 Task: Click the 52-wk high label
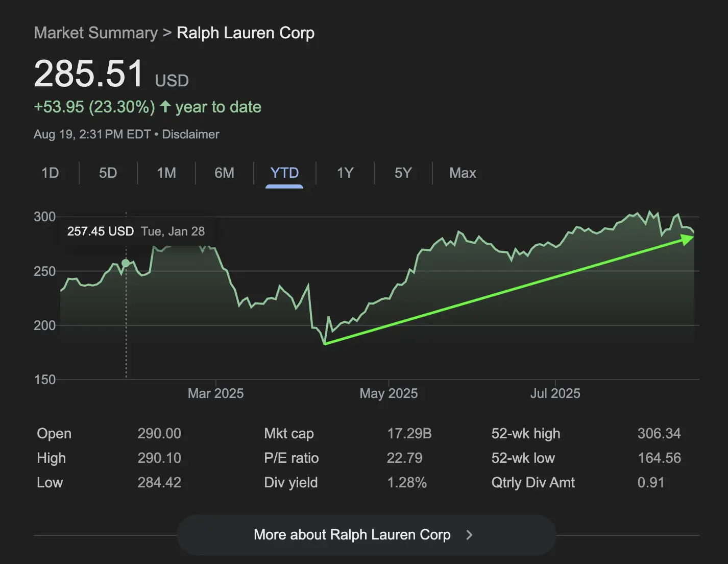click(x=526, y=434)
